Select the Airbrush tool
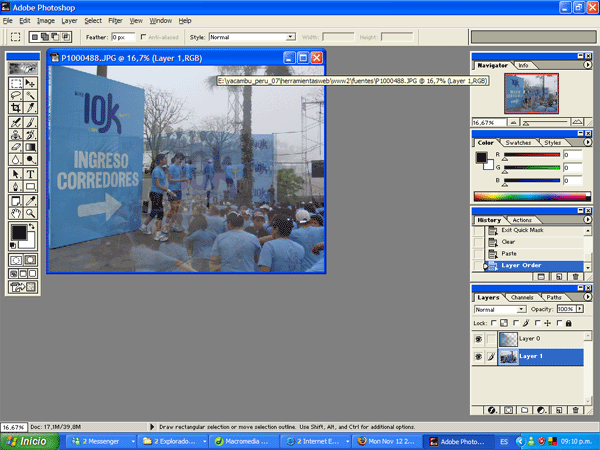This screenshot has width=600, height=450. pos(16,122)
